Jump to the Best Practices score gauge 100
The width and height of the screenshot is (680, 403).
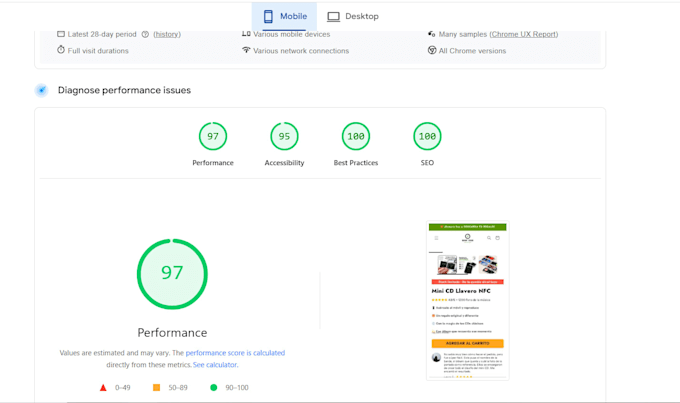tap(356, 136)
